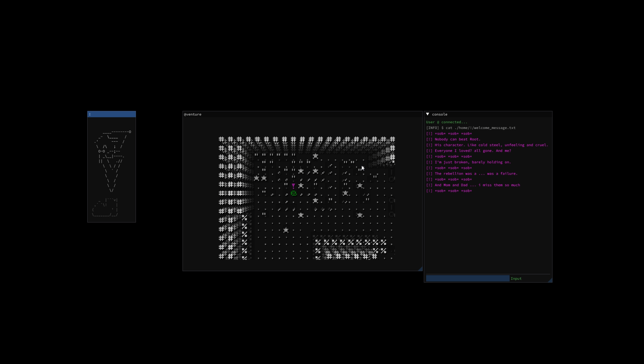Click star right of magenta exclamation
644x364 pixels.
click(301, 186)
